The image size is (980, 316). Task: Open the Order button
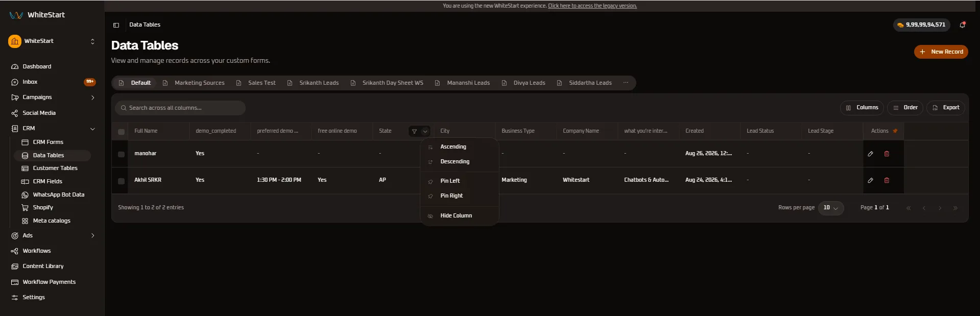(905, 108)
